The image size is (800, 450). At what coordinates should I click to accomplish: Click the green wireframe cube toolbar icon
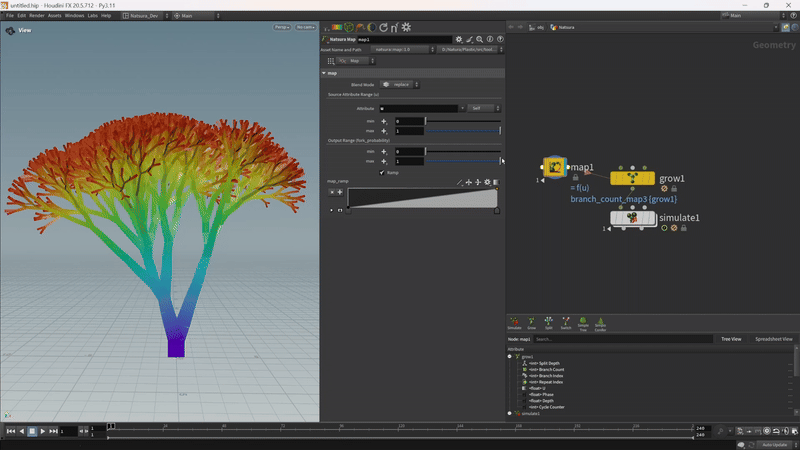(x=348, y=28)
